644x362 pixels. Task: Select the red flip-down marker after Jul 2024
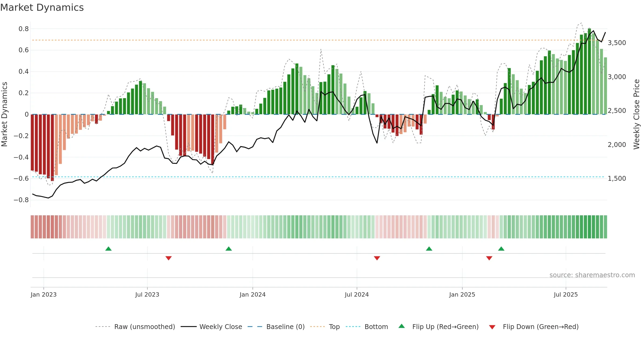[x=377, y=258]
